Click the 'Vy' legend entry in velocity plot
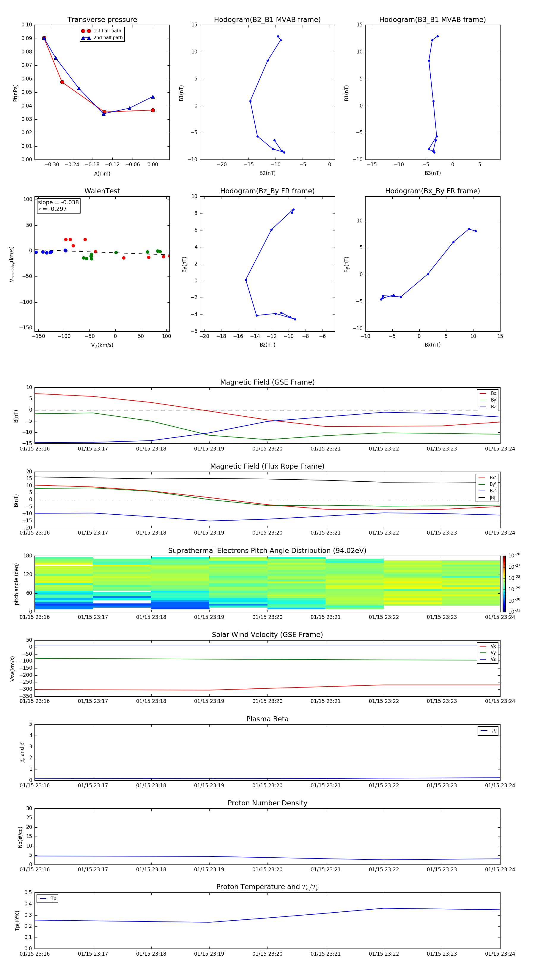This screenshot has height=980, width=535. 488,653
